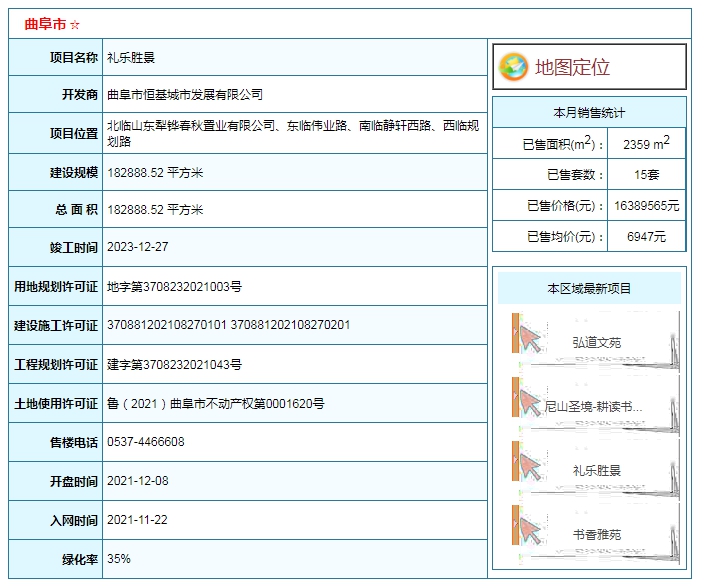
Task: Select sold units value 15套
Action: click(646, 175)
